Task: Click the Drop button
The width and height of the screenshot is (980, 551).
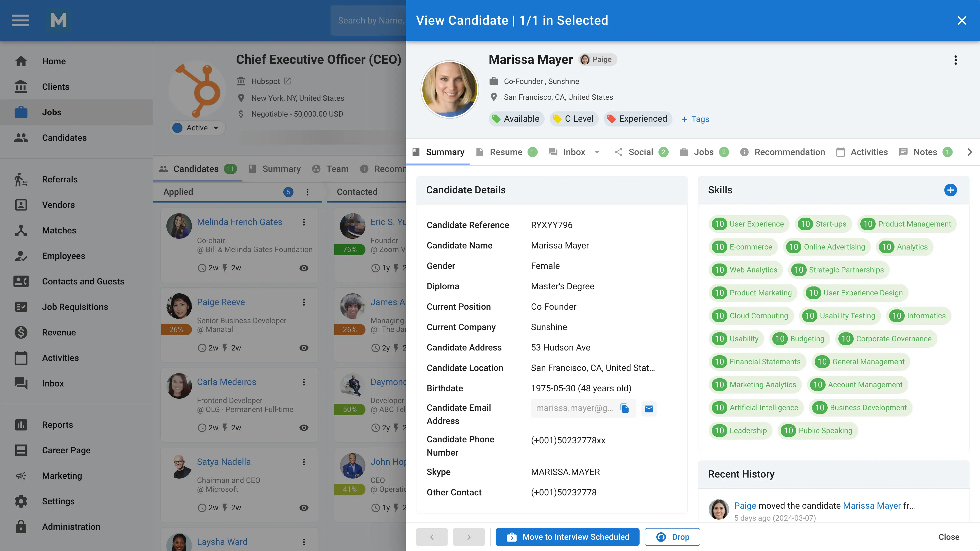Action: click(x=672, y=536)
